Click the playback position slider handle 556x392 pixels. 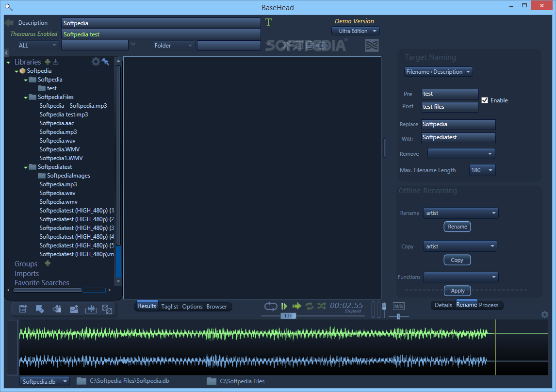click(288, 316)
